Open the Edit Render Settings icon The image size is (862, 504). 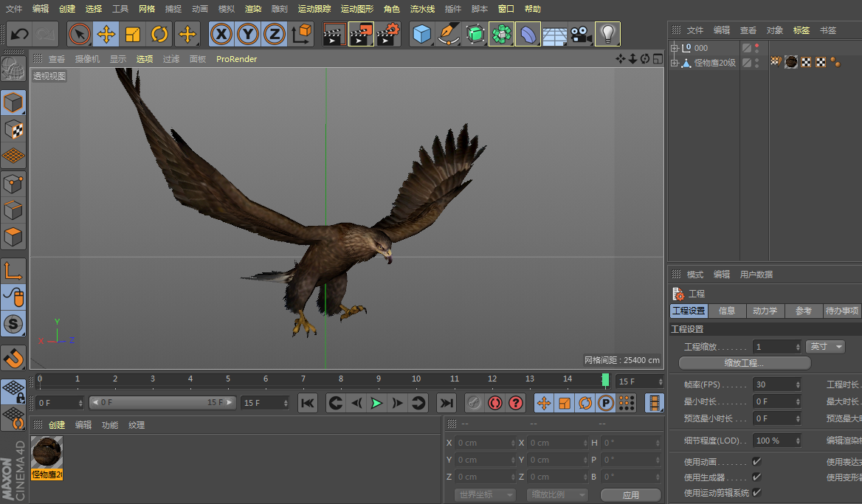(388, 34)
